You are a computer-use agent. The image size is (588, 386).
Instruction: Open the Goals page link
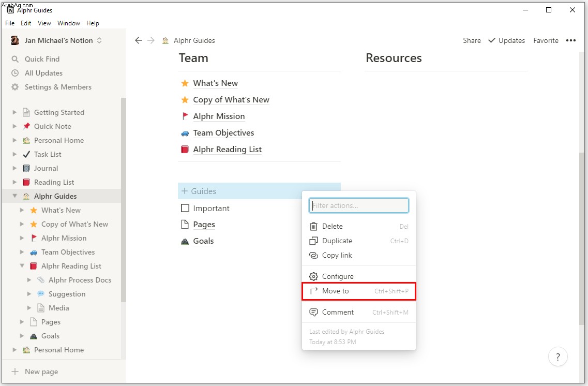pyautogui.click(x=203, y=241)
